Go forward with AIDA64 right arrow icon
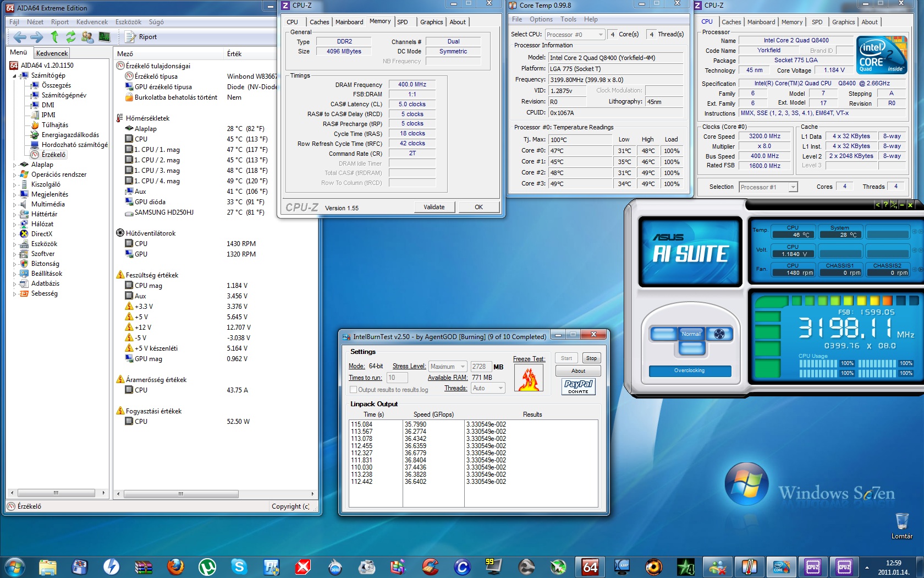 (x=37, y=37)
